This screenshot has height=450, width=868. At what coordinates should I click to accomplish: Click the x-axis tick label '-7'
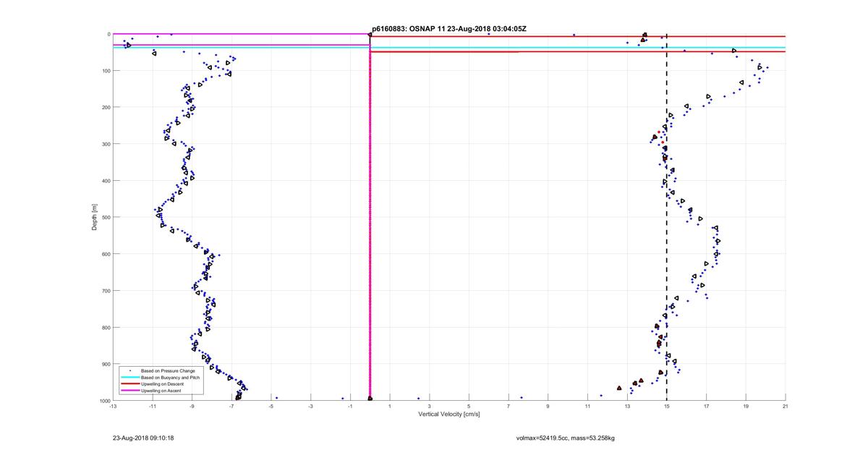click(231, 406)
